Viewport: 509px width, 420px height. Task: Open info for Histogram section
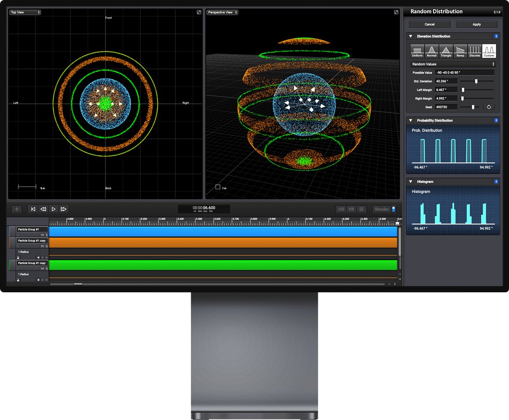pos(496,182)
